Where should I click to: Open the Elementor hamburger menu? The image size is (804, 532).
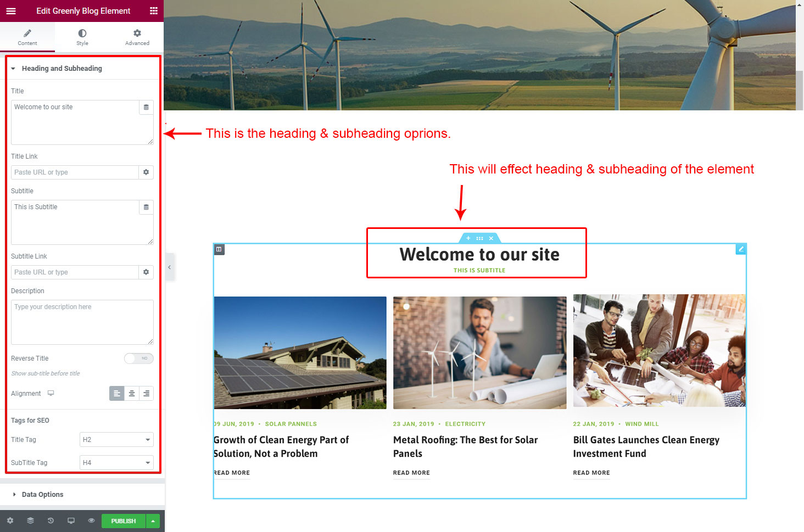click(11, 11)
